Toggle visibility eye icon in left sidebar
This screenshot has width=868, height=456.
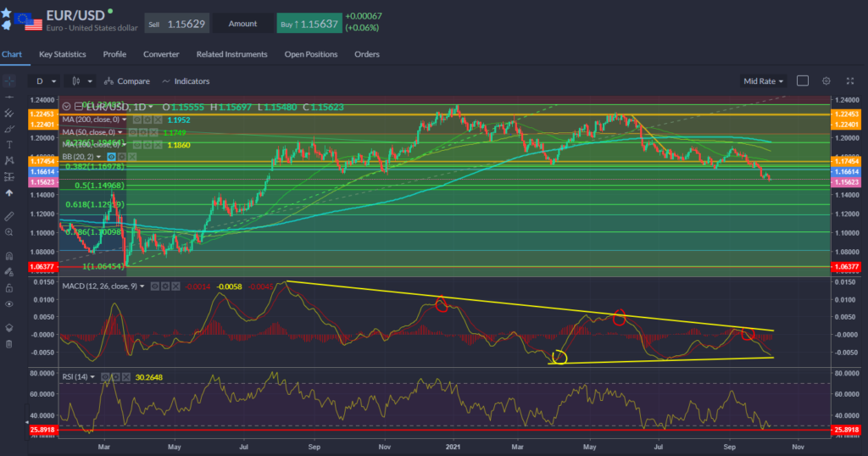click(x=8, y=303)
